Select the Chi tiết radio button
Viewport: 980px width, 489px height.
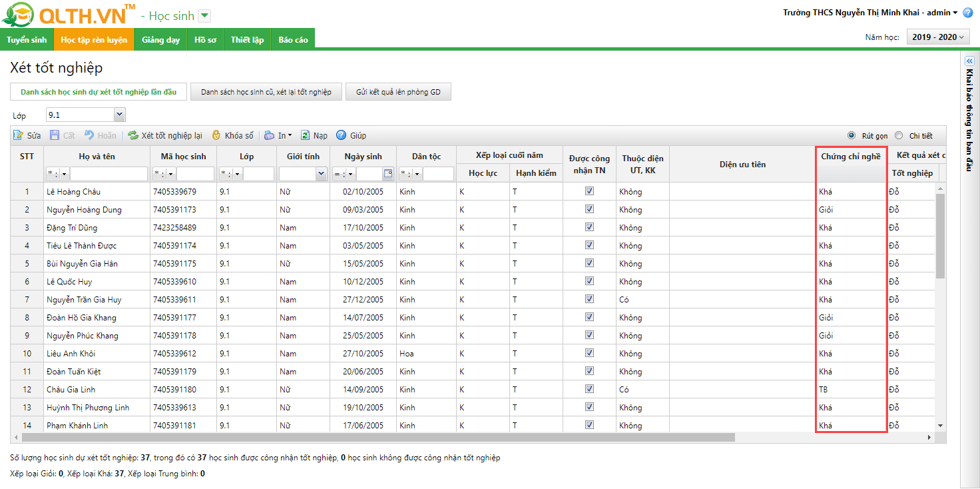[899, 135]
